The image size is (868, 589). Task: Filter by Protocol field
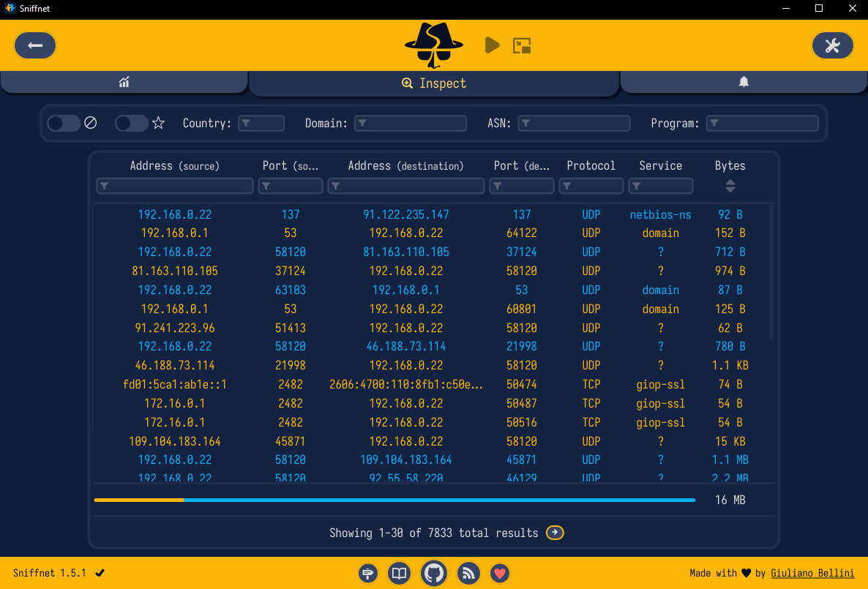point(591,186)
